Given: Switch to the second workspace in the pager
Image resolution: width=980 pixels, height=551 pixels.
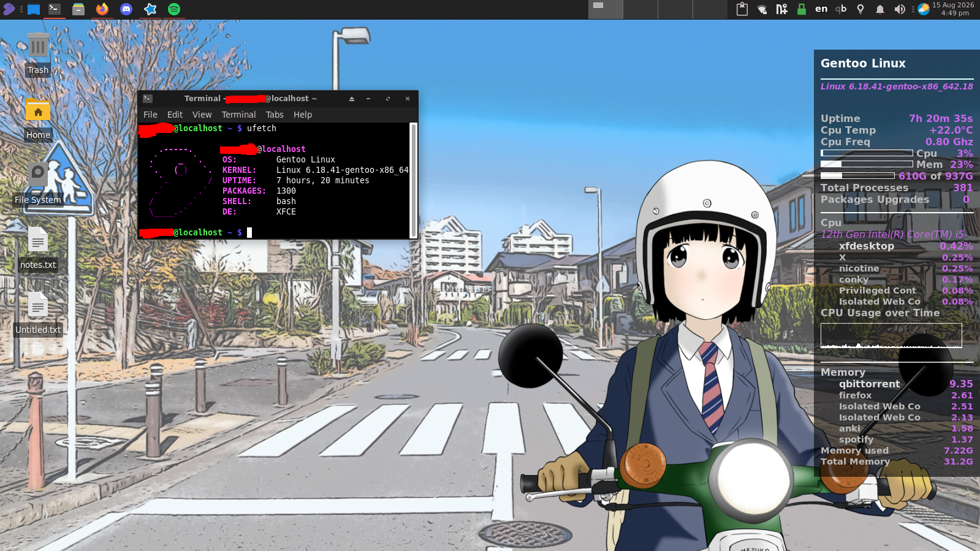Looking at the screenshot, I should (x=640, y=9).
